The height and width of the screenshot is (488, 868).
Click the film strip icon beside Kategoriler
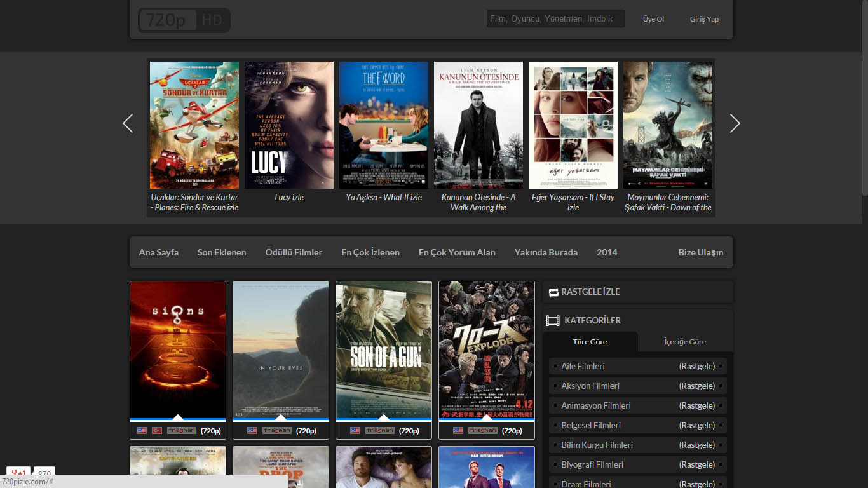[x=553, y=321]
